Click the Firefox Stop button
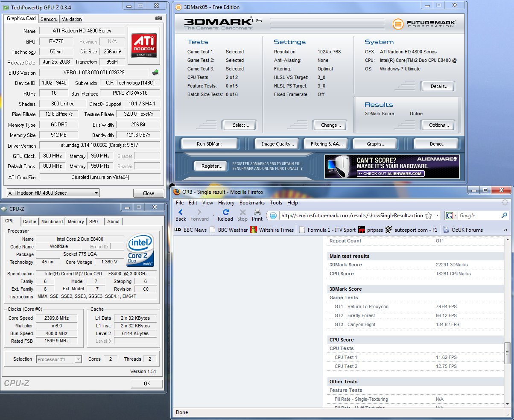 point(242,215)
